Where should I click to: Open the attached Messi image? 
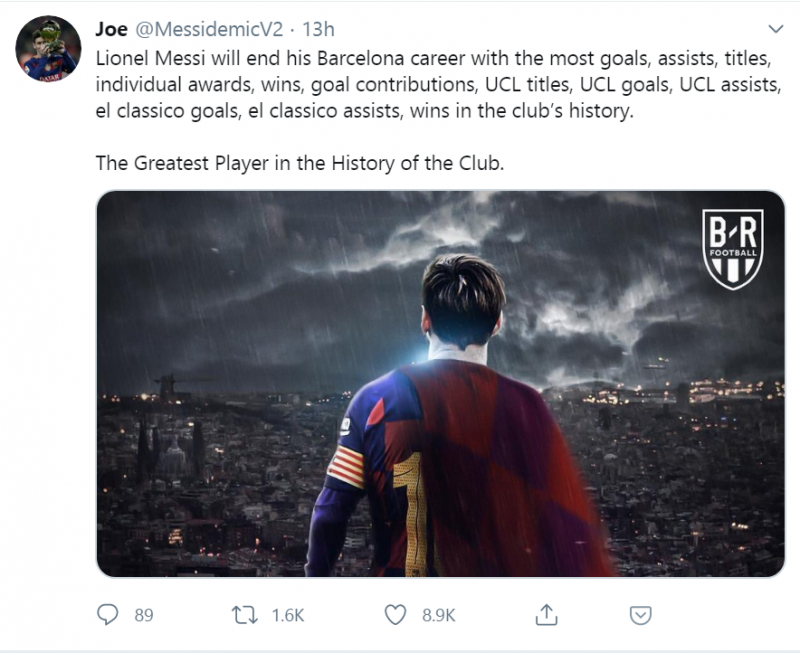pos(440,383)
